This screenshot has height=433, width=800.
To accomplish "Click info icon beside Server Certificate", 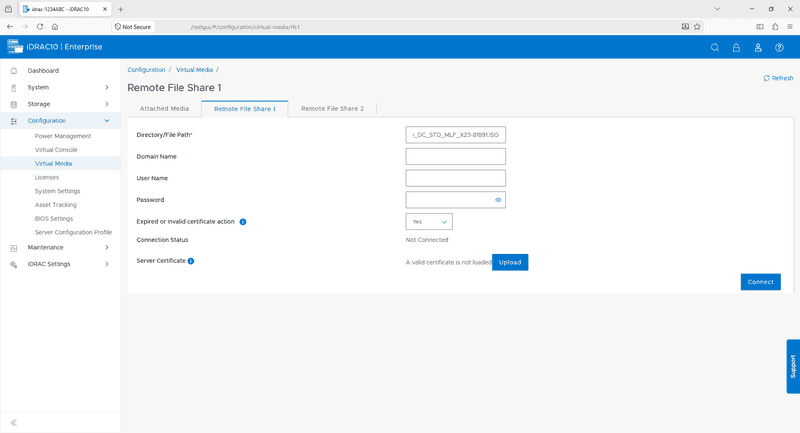I will 191,261.
